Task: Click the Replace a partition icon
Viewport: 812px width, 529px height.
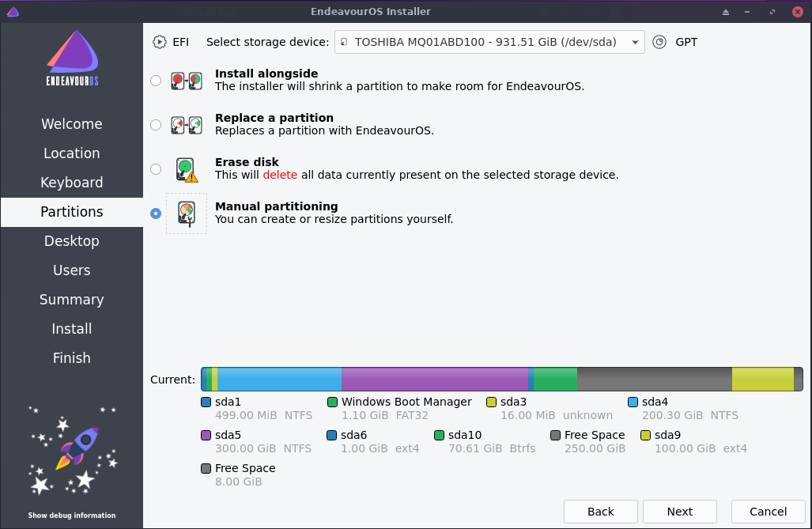Action: [x=187, y=124]
